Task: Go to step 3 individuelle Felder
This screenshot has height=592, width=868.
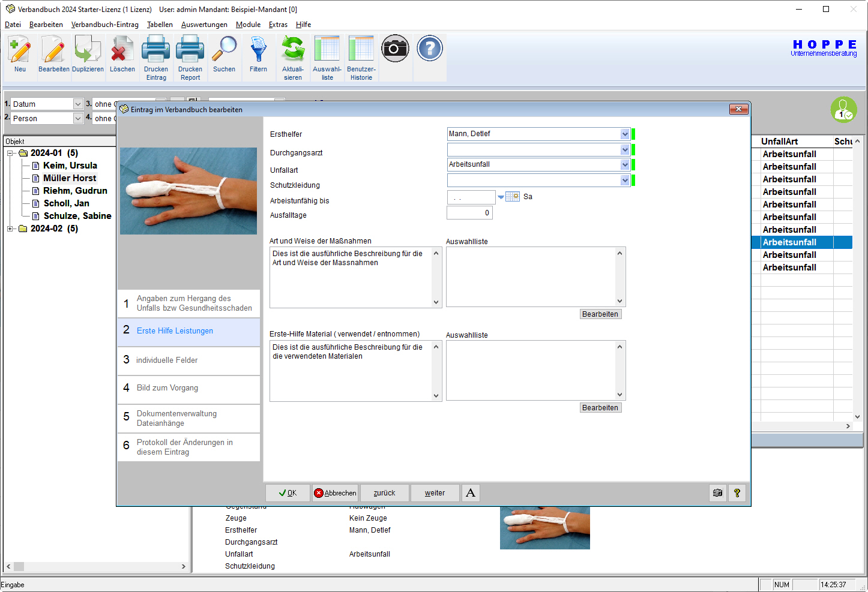Action: pos(188,360)
